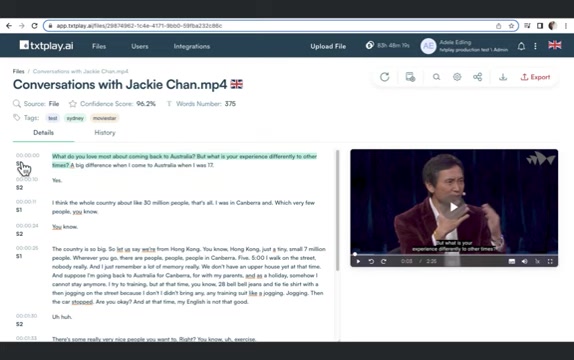
Task: Click Upload File button
Action: [328, 46]
